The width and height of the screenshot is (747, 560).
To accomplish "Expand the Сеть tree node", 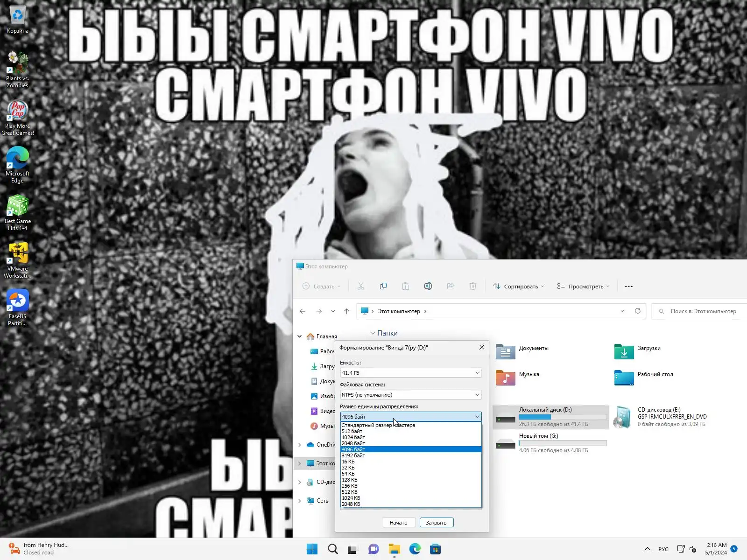I will point(300,501).
